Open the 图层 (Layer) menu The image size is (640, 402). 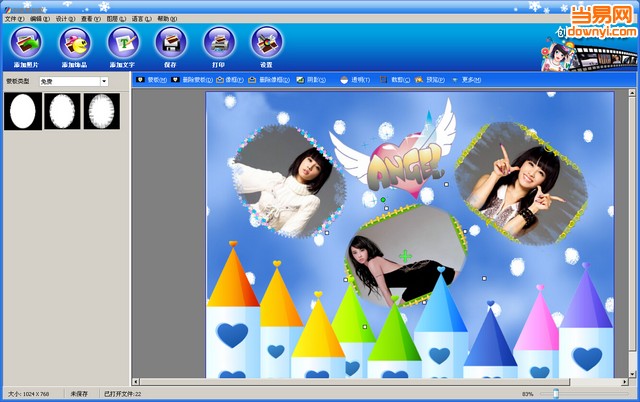pos(114,19)
